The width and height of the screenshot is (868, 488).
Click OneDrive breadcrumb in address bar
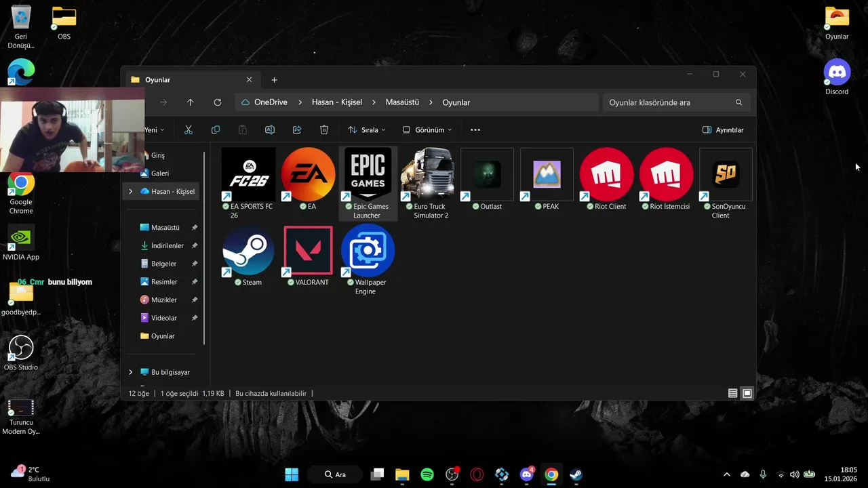point(271,102)
